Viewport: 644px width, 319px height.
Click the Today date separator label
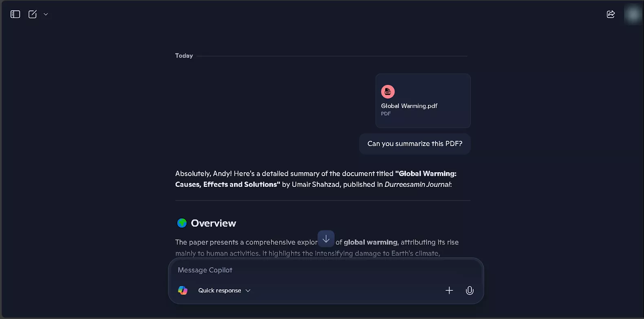(x=184, y=56)
